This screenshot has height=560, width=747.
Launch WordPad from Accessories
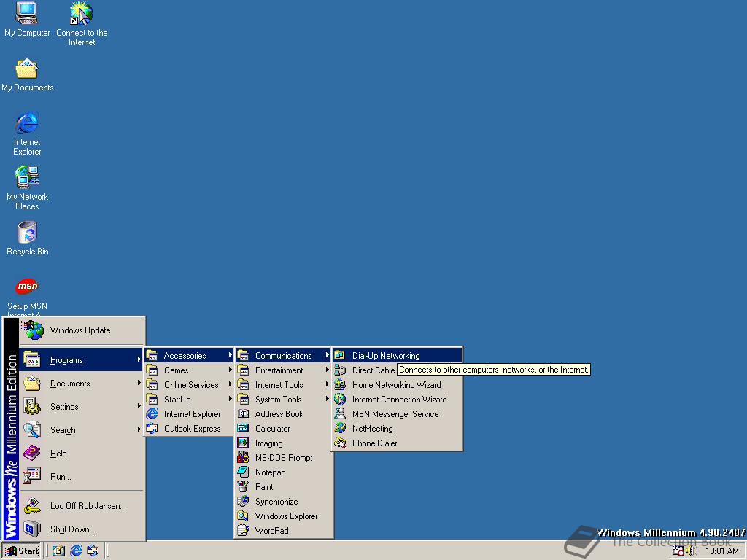284,531
